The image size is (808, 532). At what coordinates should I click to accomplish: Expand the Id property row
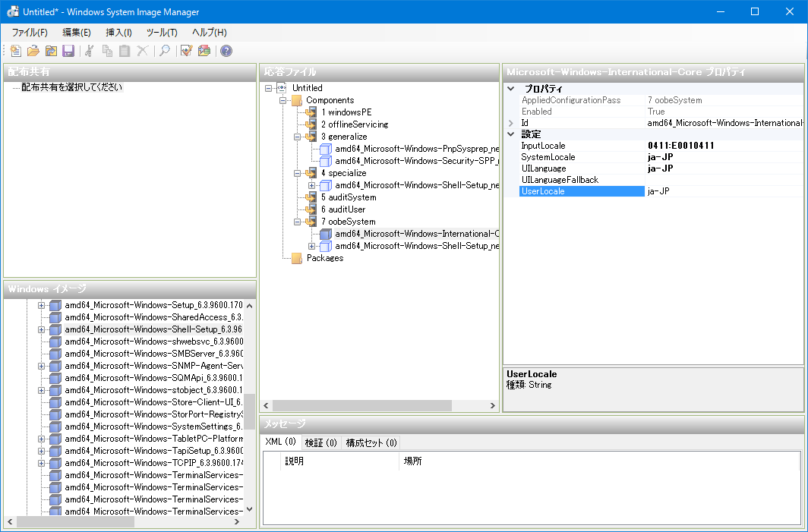[x=511, y=123]
